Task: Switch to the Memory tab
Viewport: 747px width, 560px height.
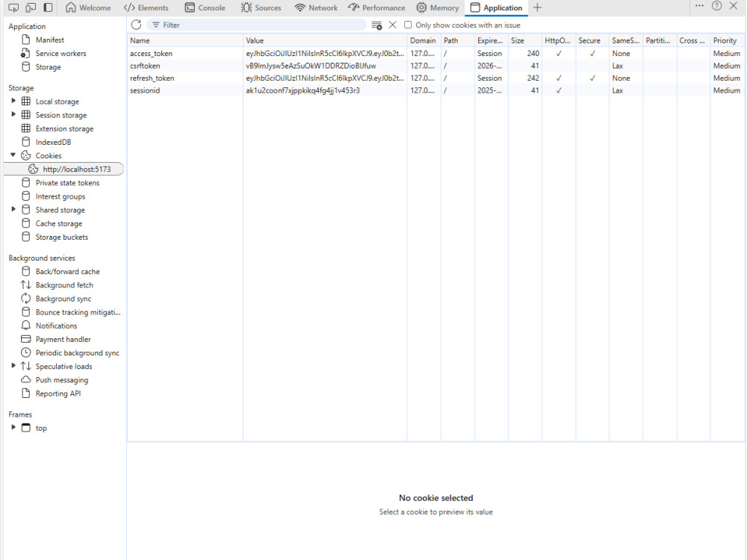Action: coord(437,7)
